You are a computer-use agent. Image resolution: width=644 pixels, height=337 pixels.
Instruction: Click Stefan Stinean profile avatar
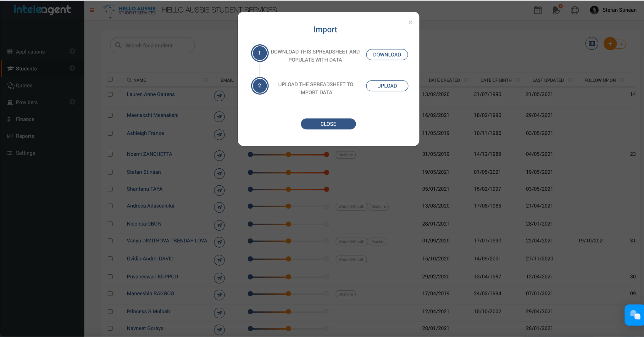[594, 10]
